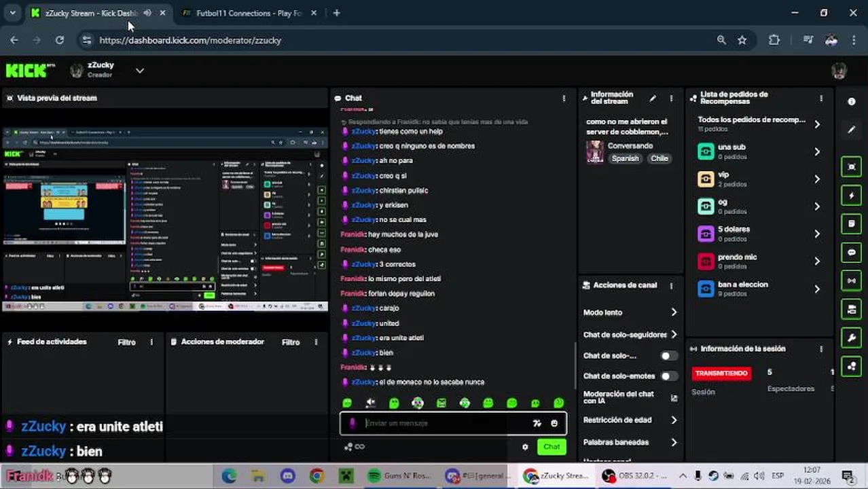Viewport: 868px width, 489px height.
Task: Click the muted speaker emote in chat bar
Action: [x=371, y=403]
